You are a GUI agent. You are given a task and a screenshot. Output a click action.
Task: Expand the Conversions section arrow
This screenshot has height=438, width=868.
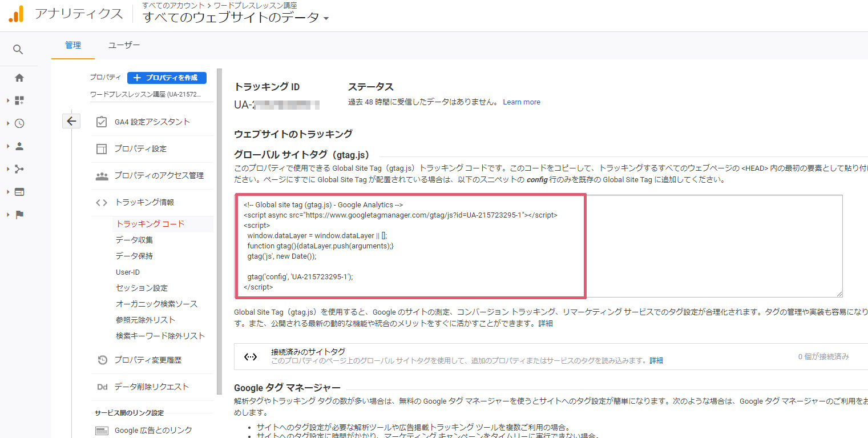(x=8, y=215)
